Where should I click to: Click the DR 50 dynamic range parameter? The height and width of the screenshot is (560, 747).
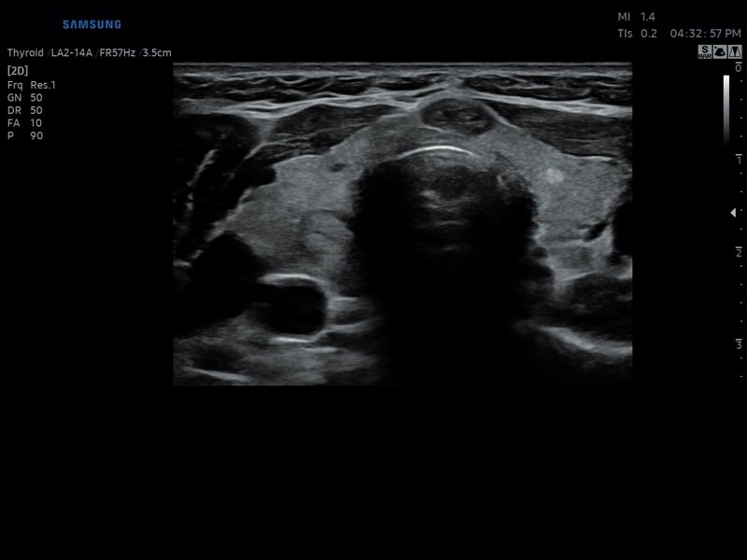[x=24, y=110]
